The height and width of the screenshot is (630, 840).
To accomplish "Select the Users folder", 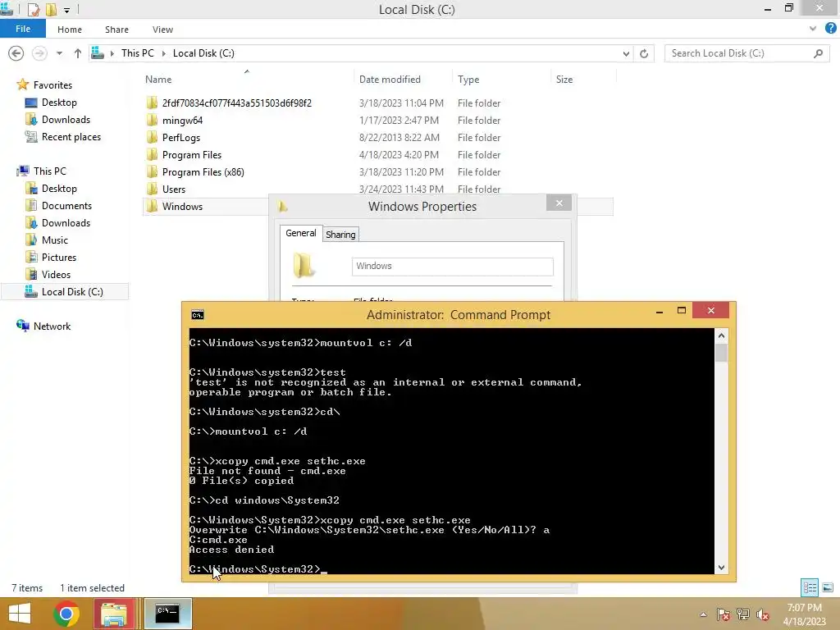I will click(174, 189).
